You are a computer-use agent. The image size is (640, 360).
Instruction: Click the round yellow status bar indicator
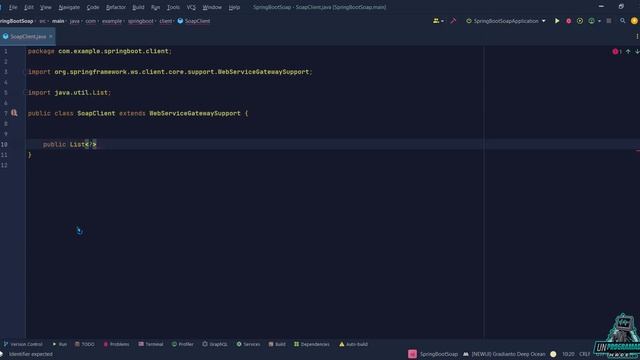pos(553,354)
